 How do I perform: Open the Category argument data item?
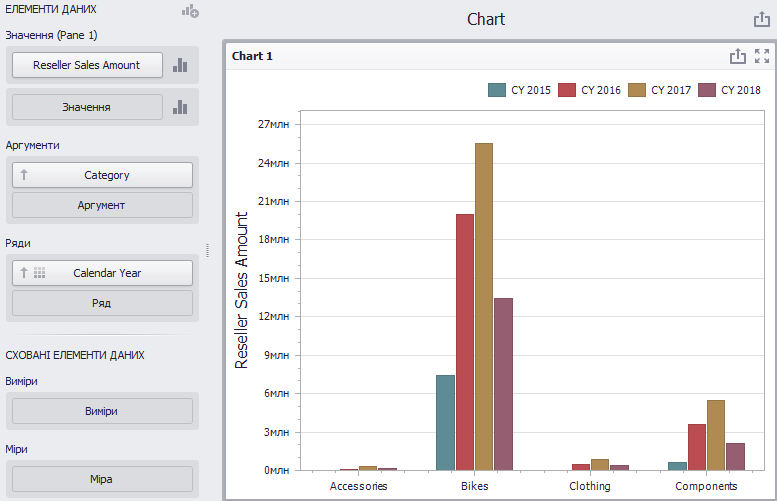click(x=102, y=175)
